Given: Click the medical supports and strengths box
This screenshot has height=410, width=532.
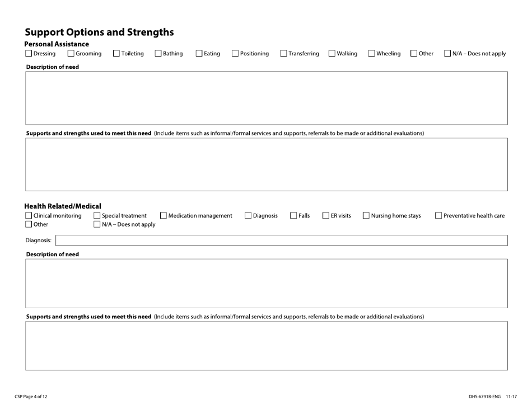Looking at the screenshot, I should pos(265,345).
